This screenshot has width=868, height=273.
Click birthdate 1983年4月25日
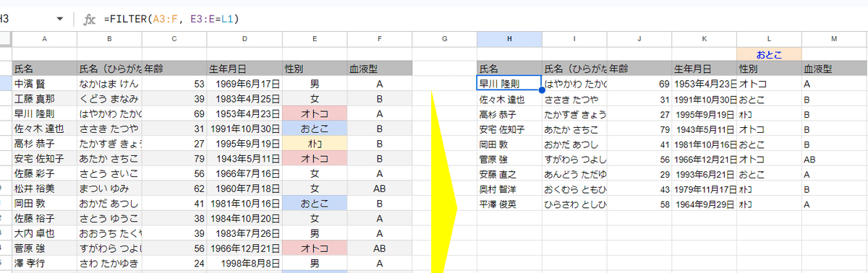click(x=245, y=99)
